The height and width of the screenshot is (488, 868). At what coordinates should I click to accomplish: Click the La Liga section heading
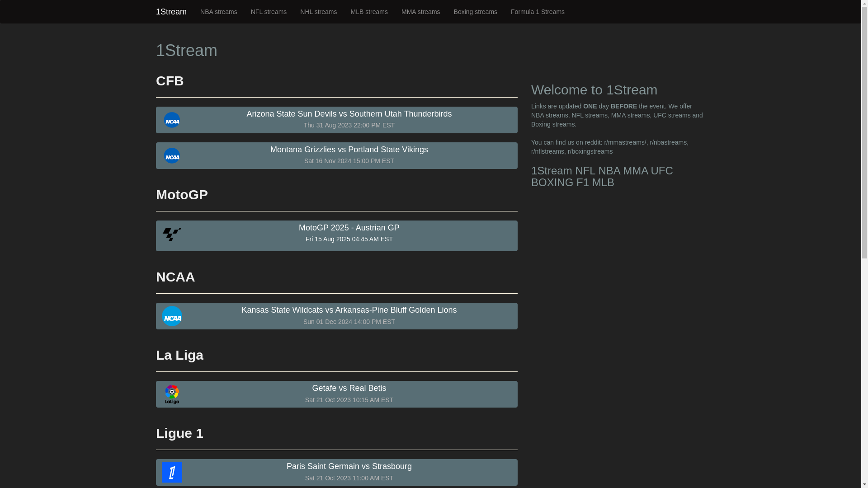(x=179, y=355)
